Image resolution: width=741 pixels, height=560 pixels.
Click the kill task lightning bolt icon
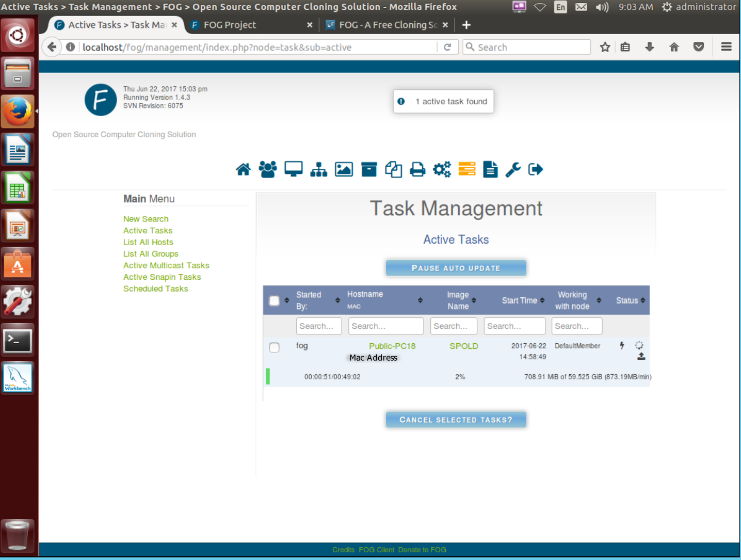621,346
